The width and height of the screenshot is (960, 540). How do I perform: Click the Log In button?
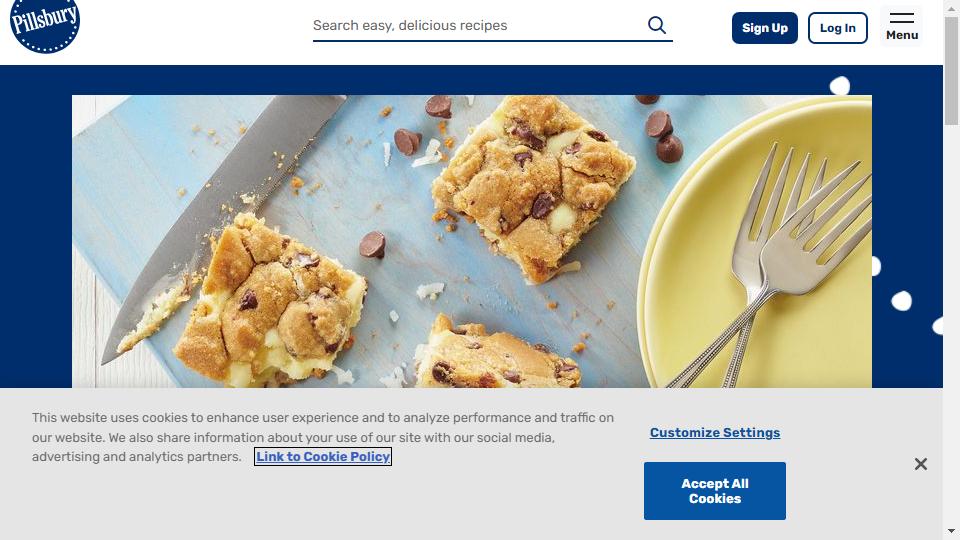tap(838, 28)
